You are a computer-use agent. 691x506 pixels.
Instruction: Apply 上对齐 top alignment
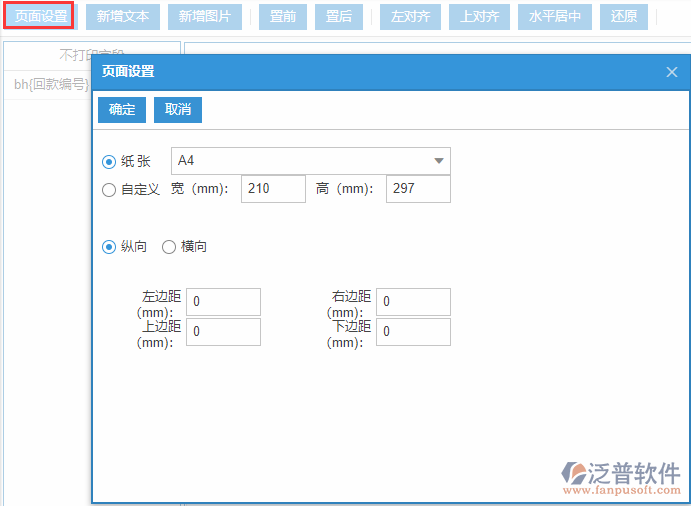tap(479, 17)
